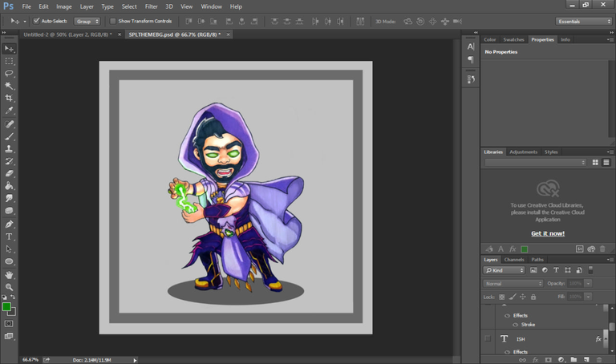Enable Show Transform Controls checkbox
The image size is (616, 364).
[x=113, y=21]
